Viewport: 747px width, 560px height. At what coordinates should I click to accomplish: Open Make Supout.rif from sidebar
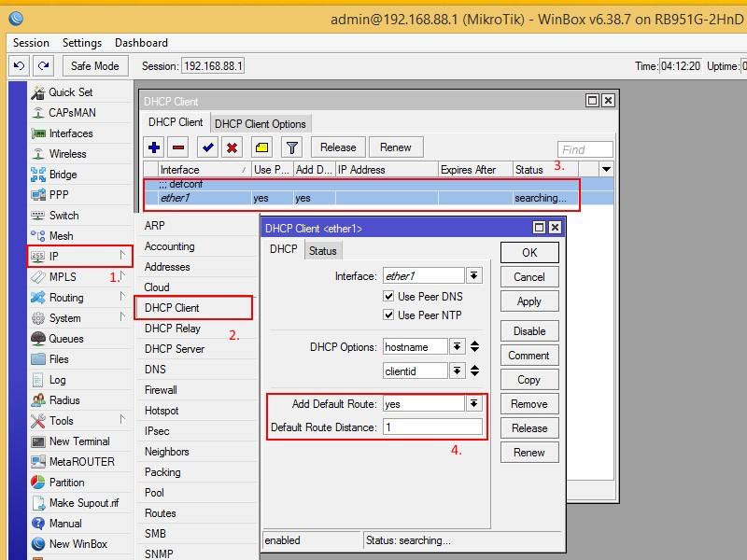pos(84,503)
